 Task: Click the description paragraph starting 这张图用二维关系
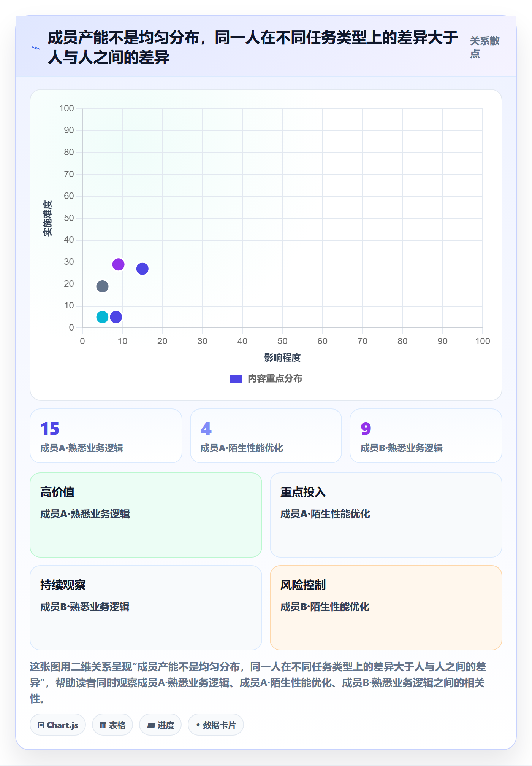click(x=258, y=683)
